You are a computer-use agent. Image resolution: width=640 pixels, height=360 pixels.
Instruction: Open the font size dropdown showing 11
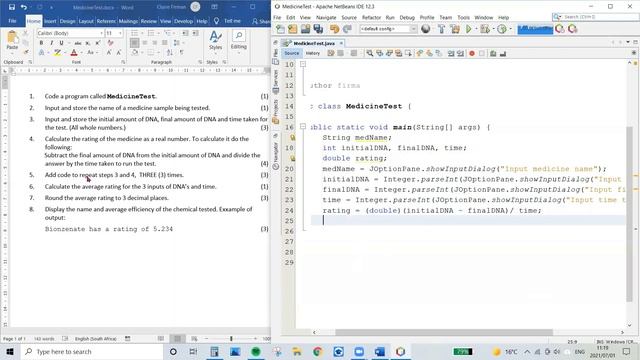point(120,33)
